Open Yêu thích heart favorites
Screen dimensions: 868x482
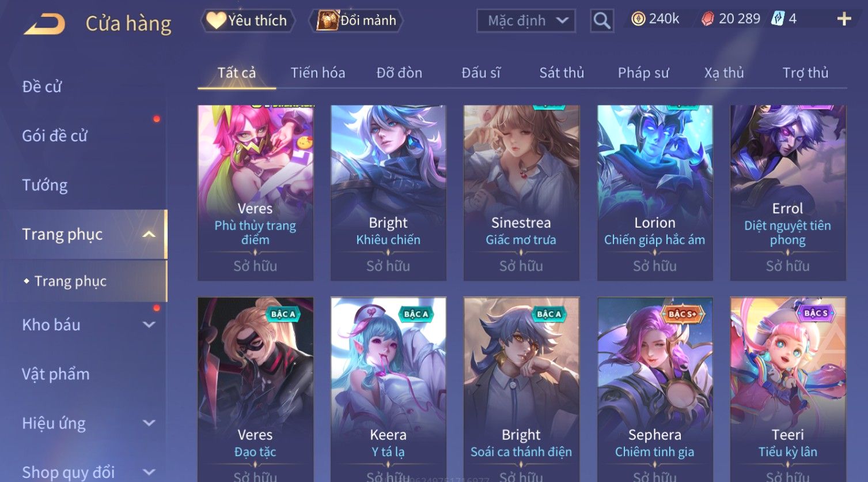[x=248, y=21]
